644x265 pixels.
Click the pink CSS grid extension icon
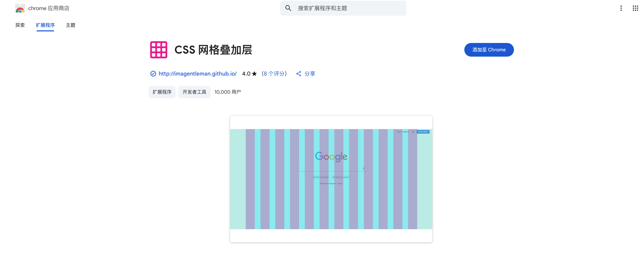pyautogui.click(x=159, y=50)
